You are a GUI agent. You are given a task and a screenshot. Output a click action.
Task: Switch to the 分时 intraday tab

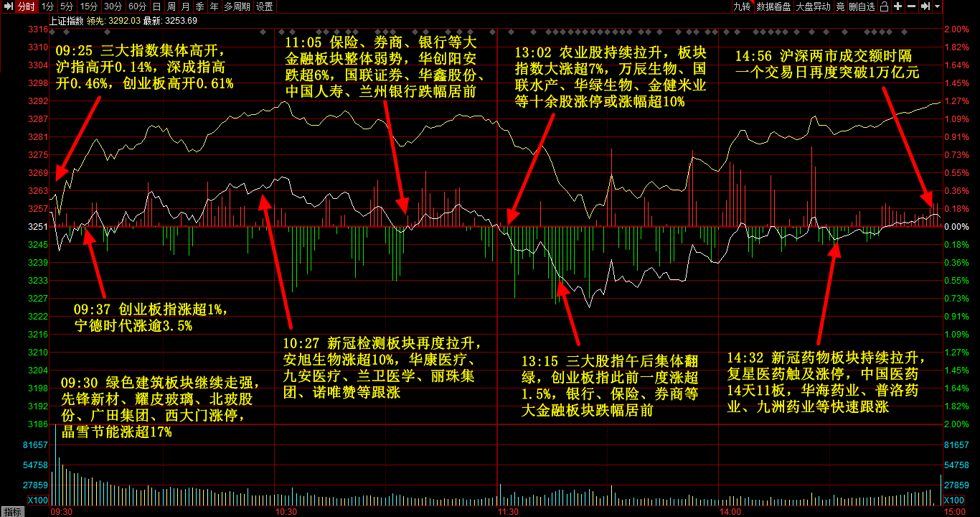26,6
